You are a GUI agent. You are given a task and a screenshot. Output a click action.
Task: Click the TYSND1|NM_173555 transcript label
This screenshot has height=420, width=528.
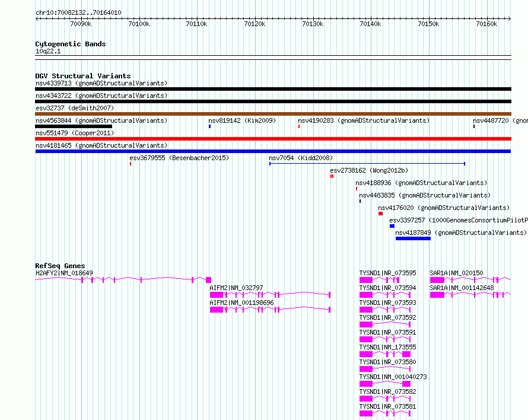click(x=387, y=347)
